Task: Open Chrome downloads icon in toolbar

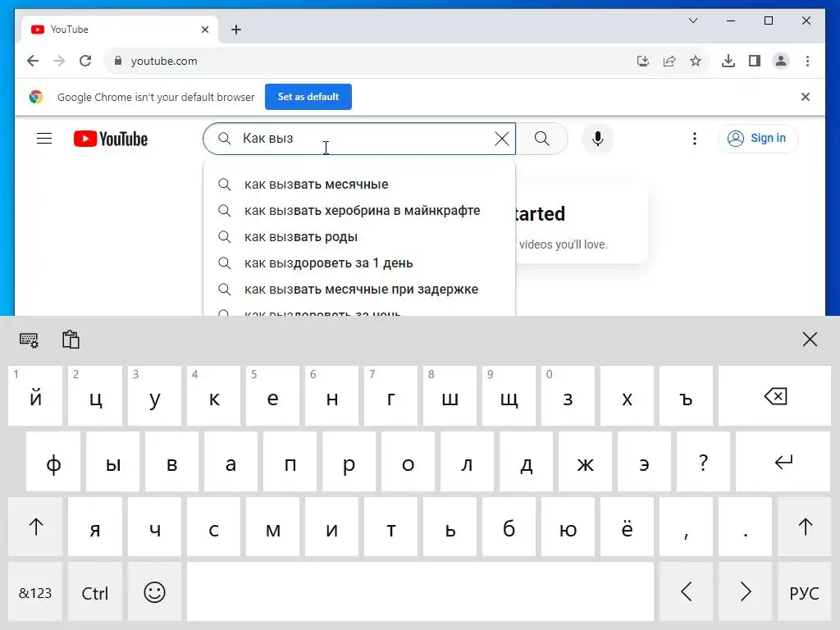Action: [x=728, y=61]
